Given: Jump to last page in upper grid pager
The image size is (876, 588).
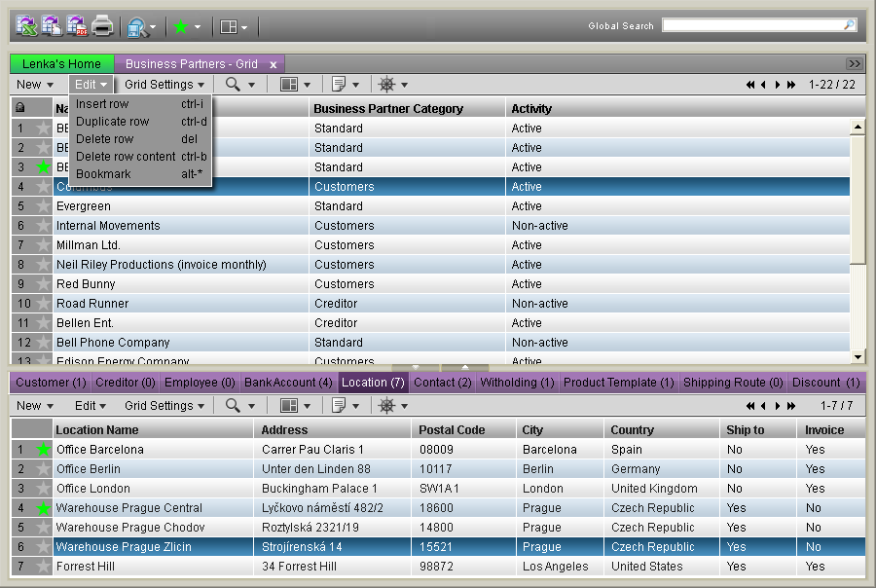Looking at the screenshot, I should point(791,85).
